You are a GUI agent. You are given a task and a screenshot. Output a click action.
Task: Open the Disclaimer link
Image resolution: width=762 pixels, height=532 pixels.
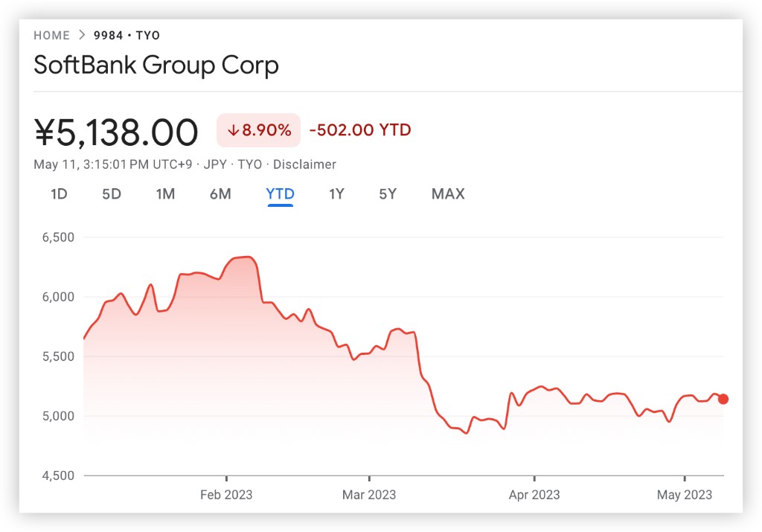click(304, 164)
